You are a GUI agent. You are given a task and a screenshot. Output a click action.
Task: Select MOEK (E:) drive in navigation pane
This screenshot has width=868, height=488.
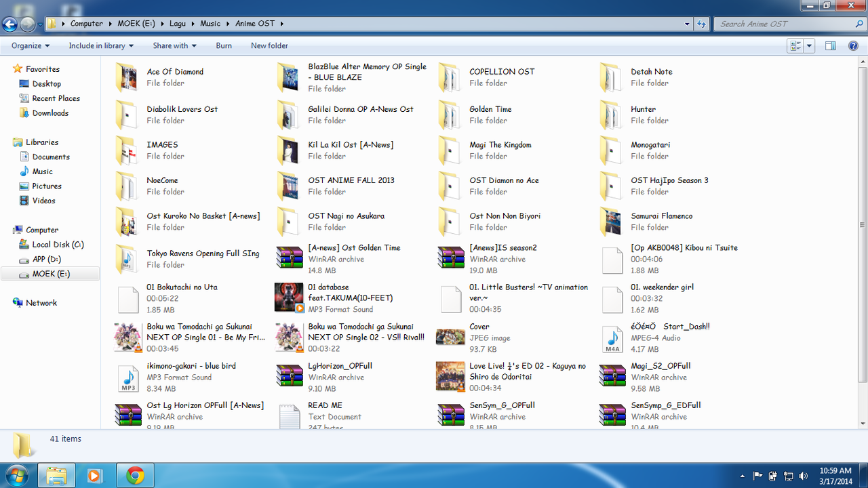click(51, 274)
